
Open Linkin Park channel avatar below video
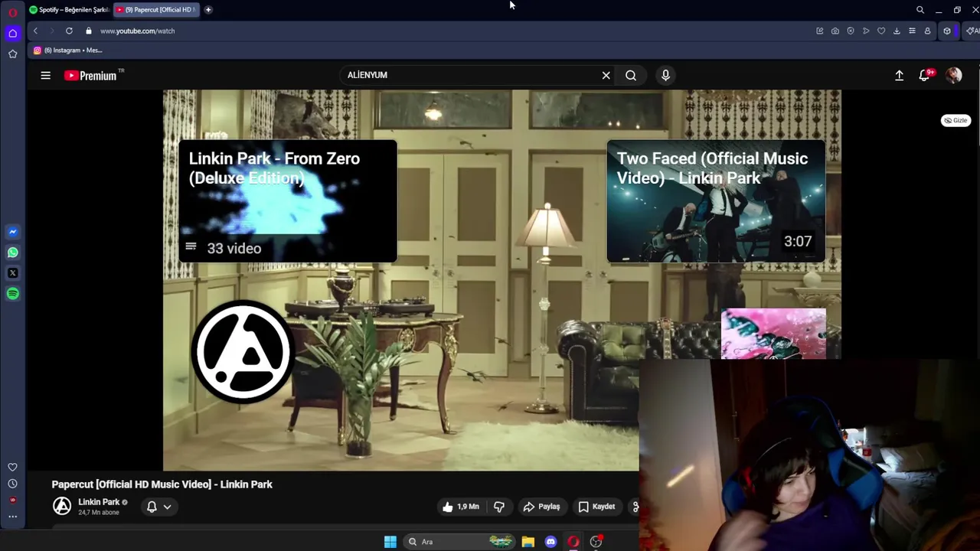[x=62, y=506]
